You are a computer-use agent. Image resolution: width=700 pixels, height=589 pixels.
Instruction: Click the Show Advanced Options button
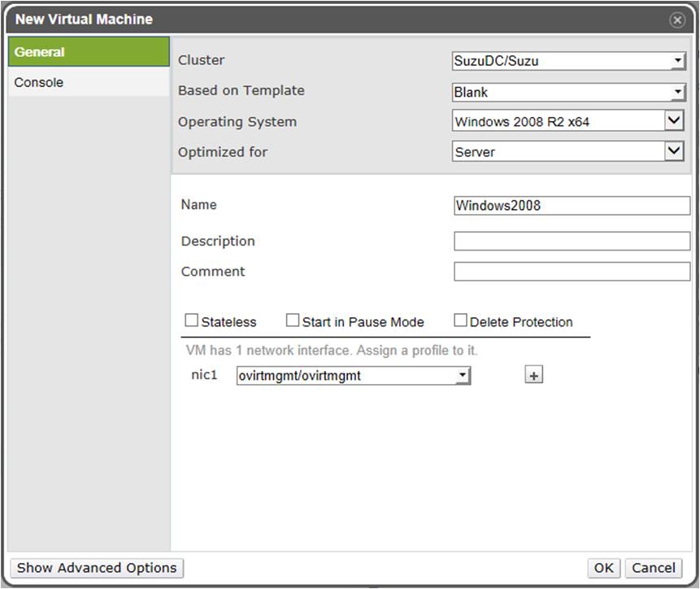pos(97,568)
